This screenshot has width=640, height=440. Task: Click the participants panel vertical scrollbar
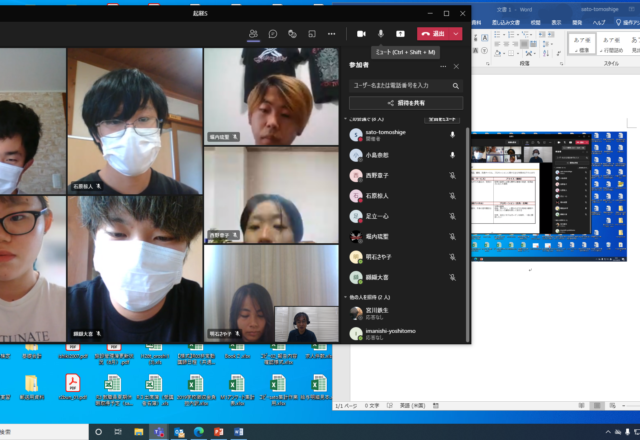(468, 235)
